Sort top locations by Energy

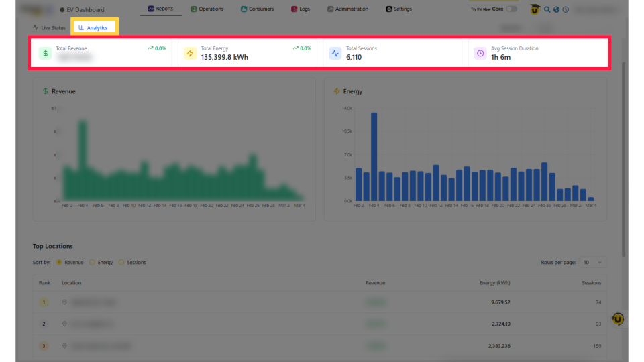(x=93, y=262)
